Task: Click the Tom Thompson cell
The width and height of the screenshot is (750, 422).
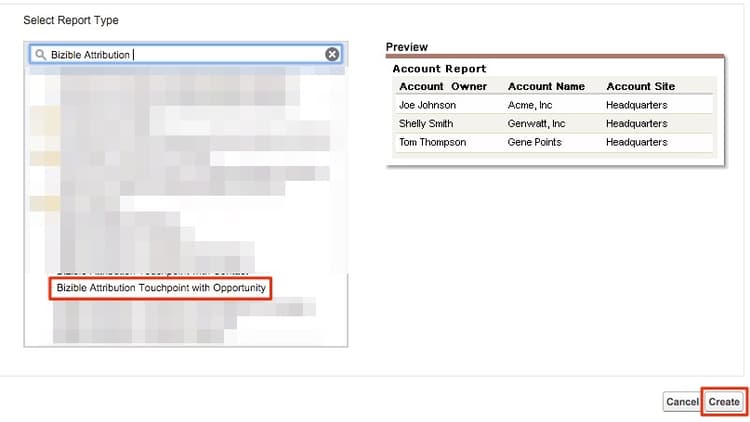Action: [x=432, y=142]
